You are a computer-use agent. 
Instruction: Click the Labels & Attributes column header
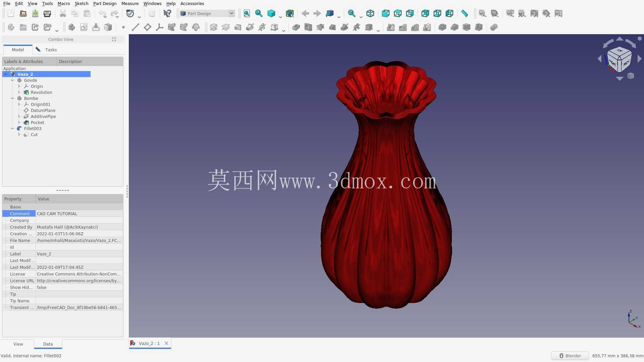(x=30, y=61)
